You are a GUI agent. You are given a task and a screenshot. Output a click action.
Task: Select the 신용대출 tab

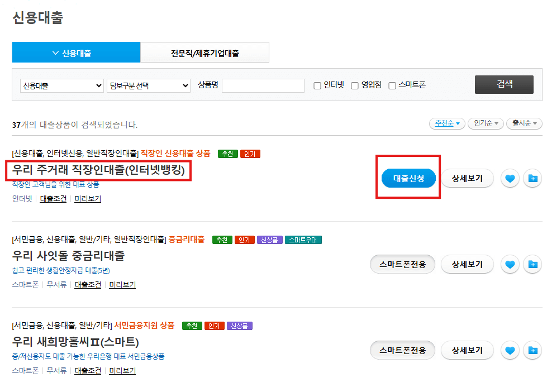[76, 52]
